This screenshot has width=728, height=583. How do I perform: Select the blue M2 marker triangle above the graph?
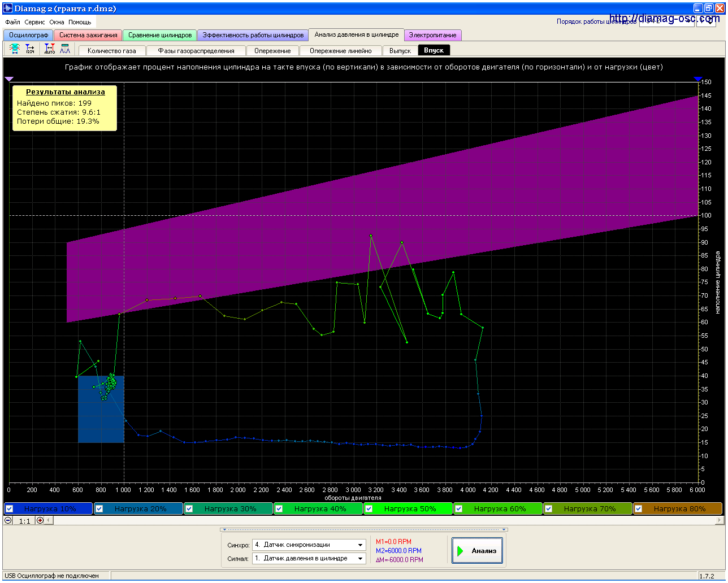tap(698, 80)
